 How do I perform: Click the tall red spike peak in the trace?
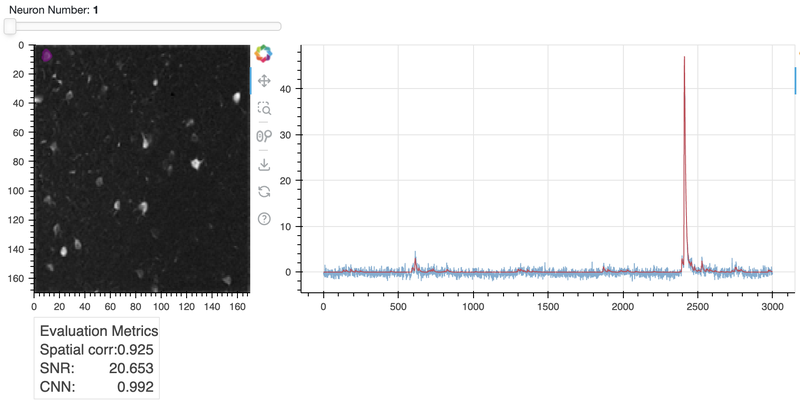point(684,57)
